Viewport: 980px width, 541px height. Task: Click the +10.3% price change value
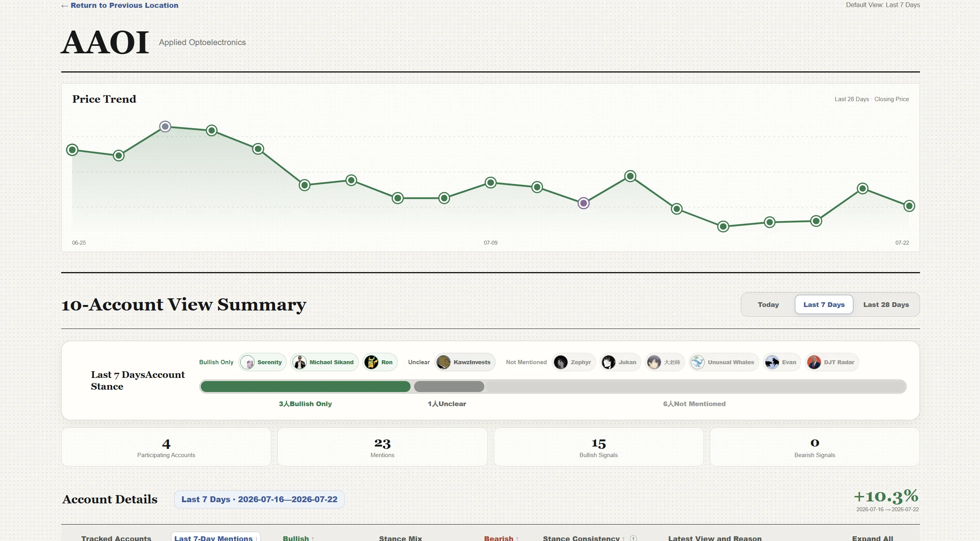(886, 497)
